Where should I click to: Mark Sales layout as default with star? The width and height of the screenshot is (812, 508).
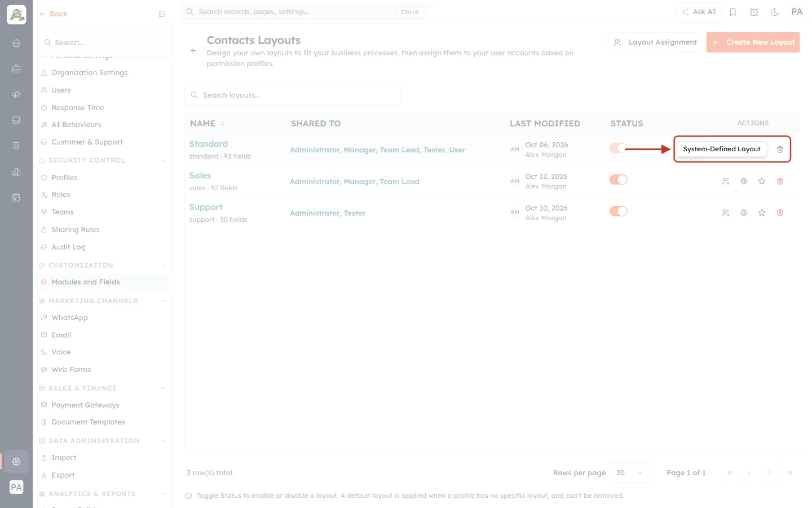762,181
